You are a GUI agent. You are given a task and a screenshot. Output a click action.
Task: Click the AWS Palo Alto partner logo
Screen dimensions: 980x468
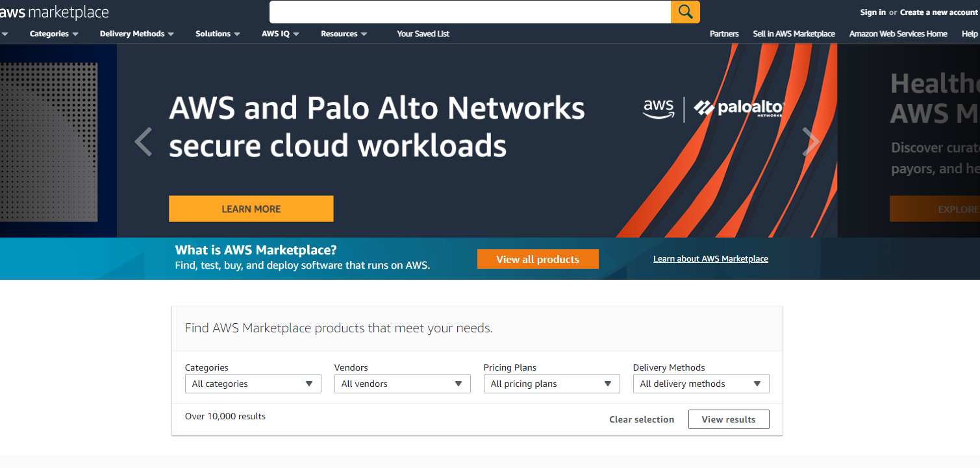tap(713, 109)
